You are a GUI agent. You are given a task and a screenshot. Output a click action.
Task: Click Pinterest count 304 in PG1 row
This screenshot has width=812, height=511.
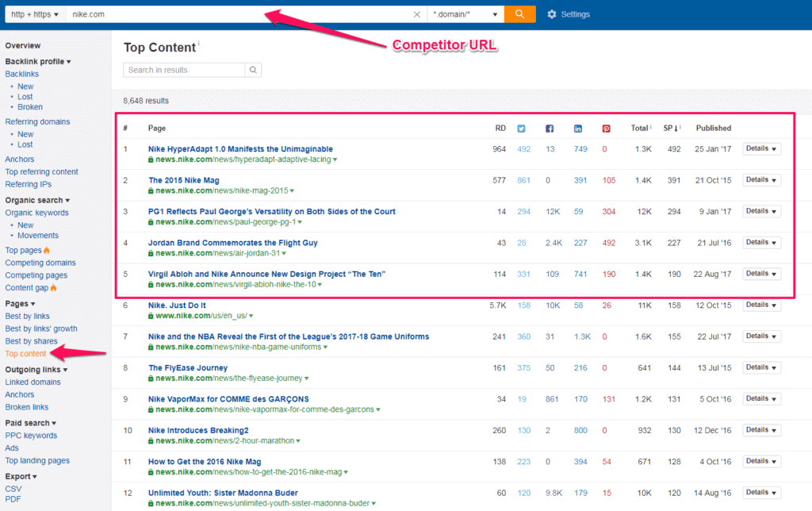point(609,211)
